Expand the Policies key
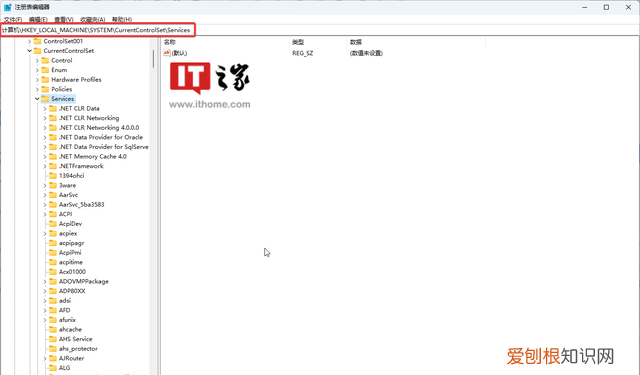This screenshot has height=375, width=640. 37,89
